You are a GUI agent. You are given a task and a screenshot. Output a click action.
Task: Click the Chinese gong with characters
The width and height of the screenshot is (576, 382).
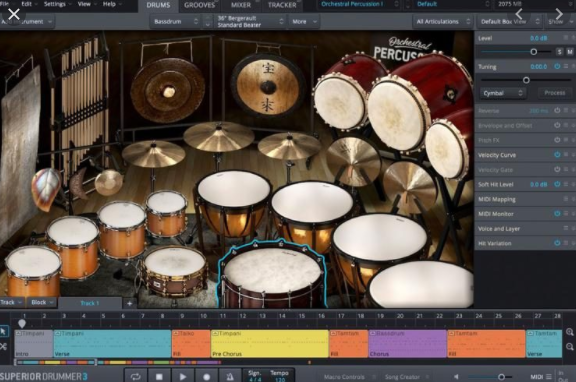click(268, 87)
